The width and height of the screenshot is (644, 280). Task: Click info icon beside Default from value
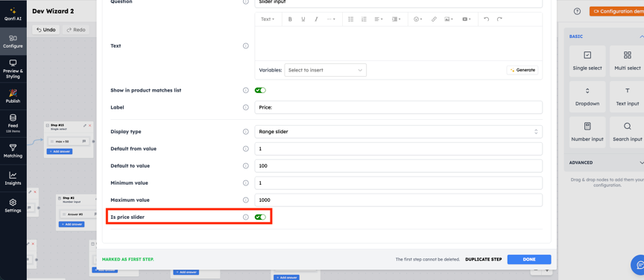(246, 149)
